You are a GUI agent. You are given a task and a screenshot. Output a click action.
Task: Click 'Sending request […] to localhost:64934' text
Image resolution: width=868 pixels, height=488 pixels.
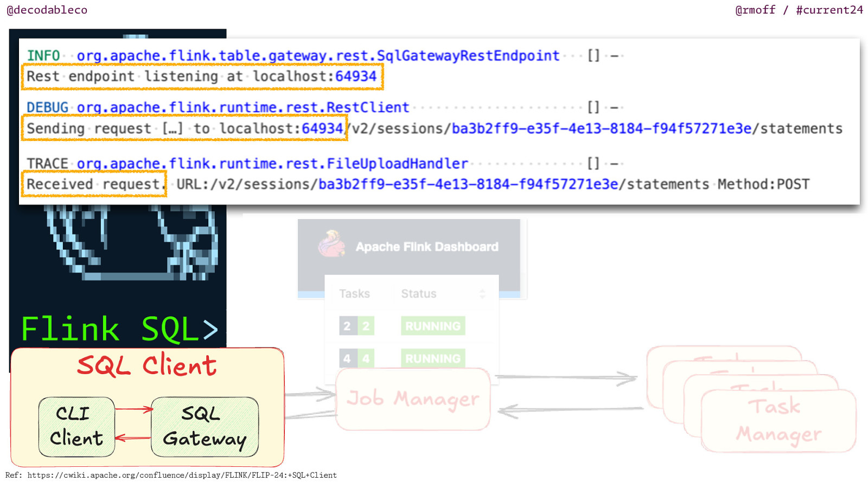click(185, 129)
